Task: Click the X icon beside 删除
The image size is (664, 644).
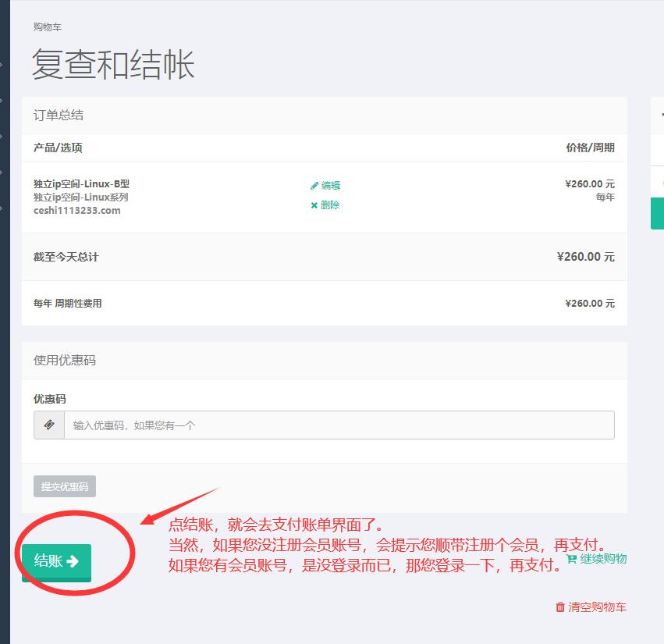Action: 314,205
